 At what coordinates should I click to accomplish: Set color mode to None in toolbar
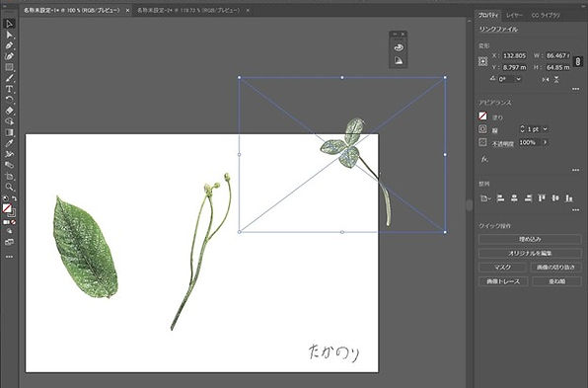[14, 222]
